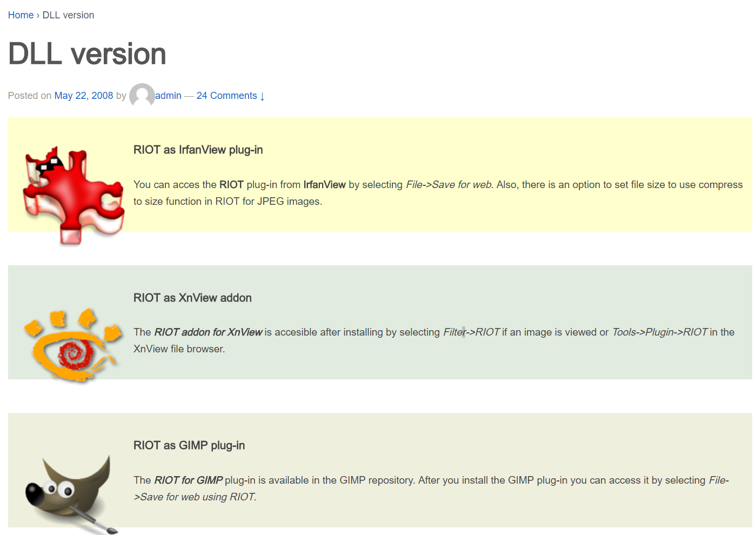Click the "DLL version" breadcrumb text
Viewport: 756px width, 535px height.
[x=68, y=15]
